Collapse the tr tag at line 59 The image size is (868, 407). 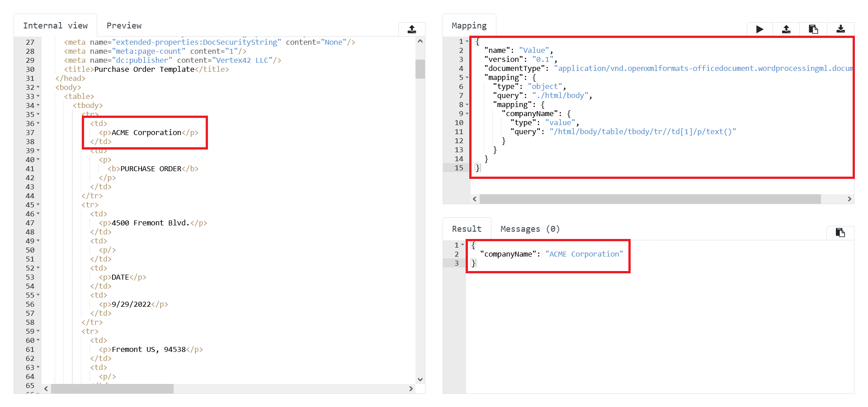pyautogui.click(x=38, y=331)
